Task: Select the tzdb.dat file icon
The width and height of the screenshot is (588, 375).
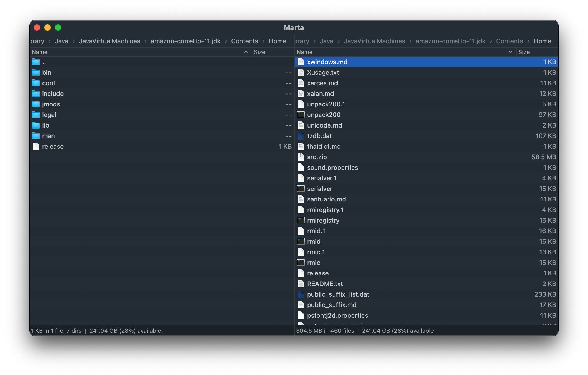Action: coord(301,136)
